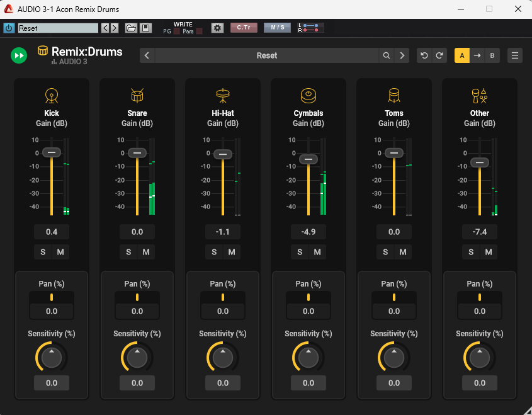Click the Snare gain fader handle
Screen dimensions: 532x415
point(137,152)
